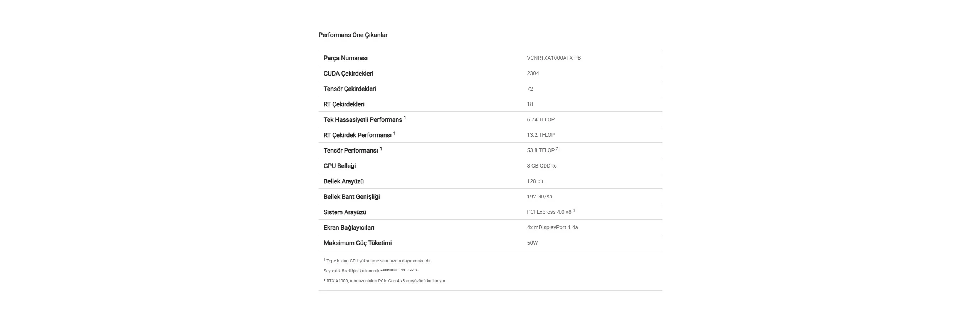Click the Tensör Çekirdekleri label

coord(350,89)
